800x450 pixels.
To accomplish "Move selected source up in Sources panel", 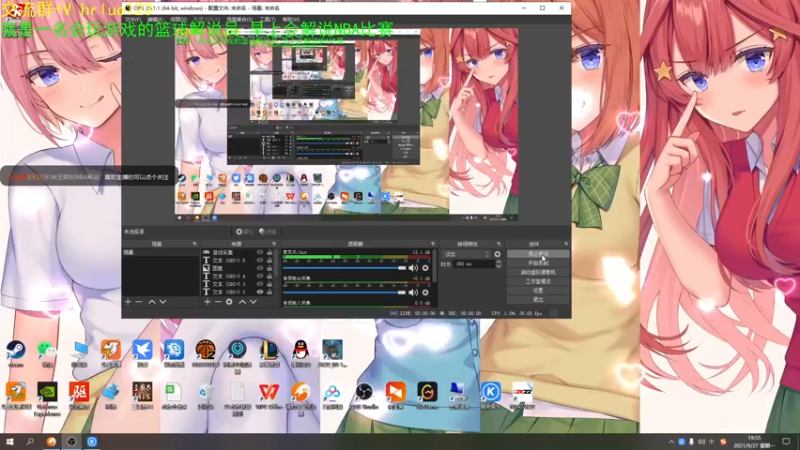I will [242, 302].
